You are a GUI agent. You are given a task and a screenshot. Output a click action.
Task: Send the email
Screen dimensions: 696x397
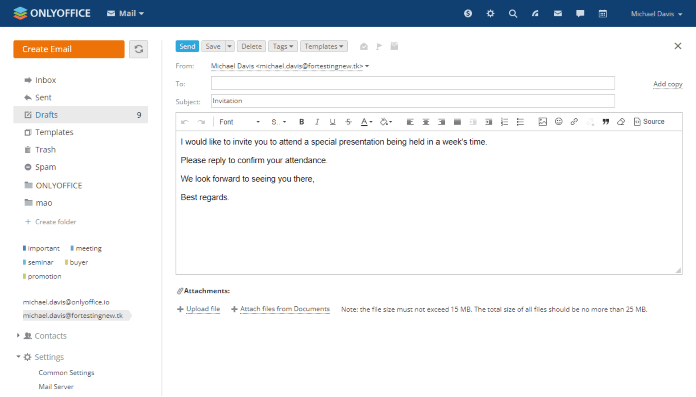click(187, 46)
